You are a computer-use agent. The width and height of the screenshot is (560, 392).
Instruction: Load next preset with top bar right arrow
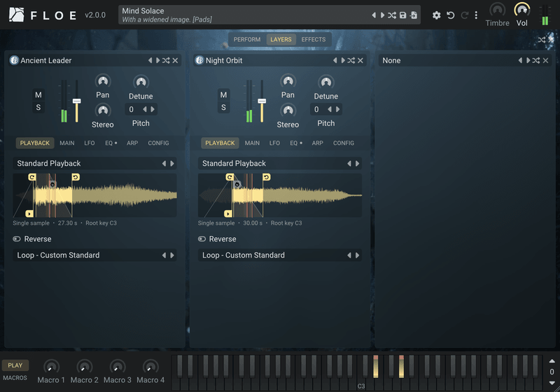click(x=382, y=15)
